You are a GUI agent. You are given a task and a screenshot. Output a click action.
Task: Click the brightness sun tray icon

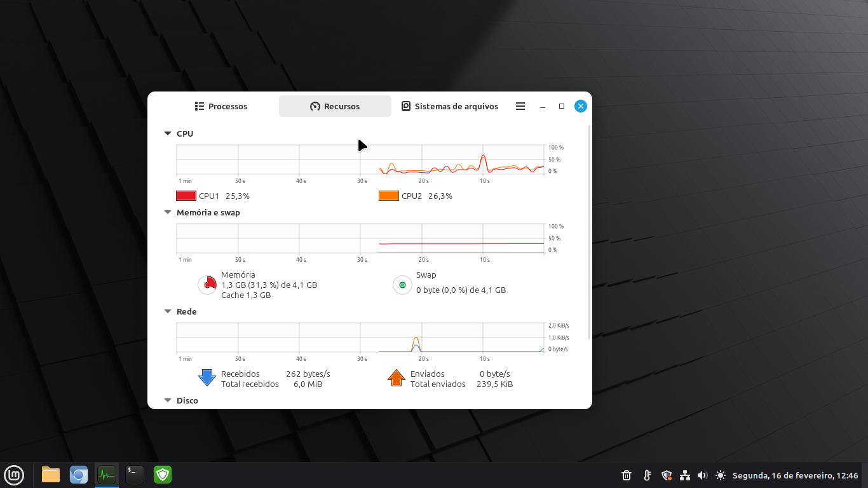point(720,475)
